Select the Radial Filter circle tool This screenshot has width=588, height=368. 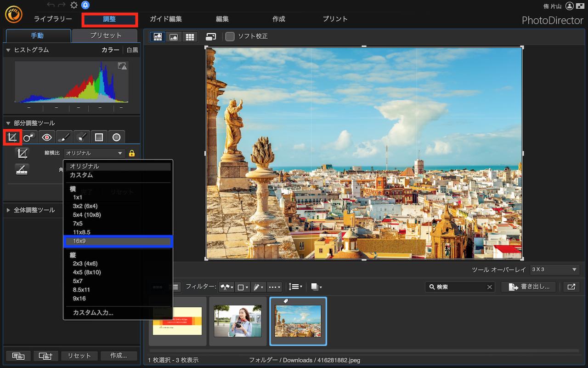[116, 137]
